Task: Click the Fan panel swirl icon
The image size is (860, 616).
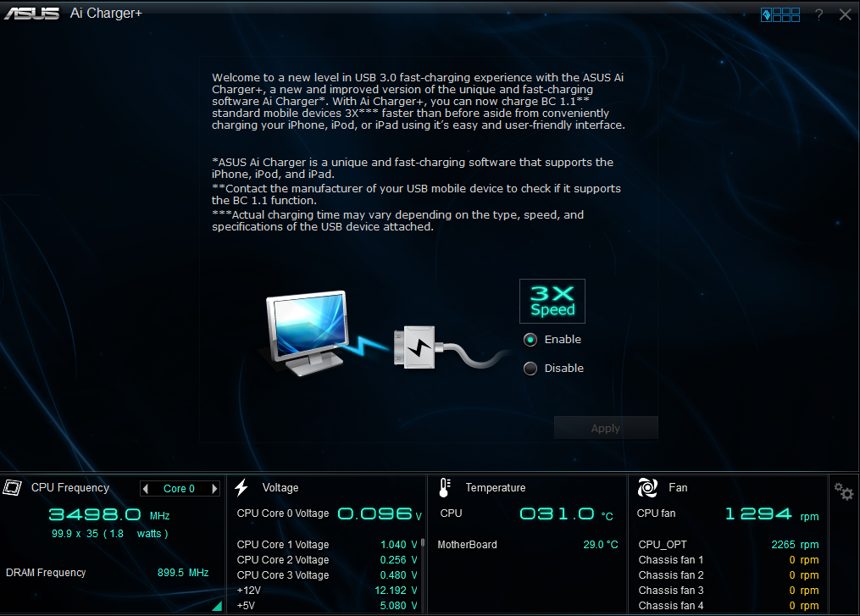Action: click(646, 487)
